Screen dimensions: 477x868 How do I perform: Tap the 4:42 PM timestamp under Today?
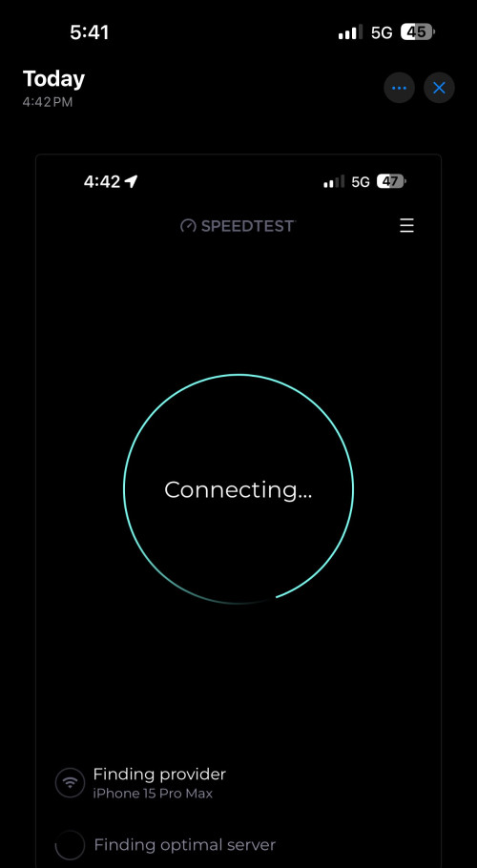coord(48,102)
